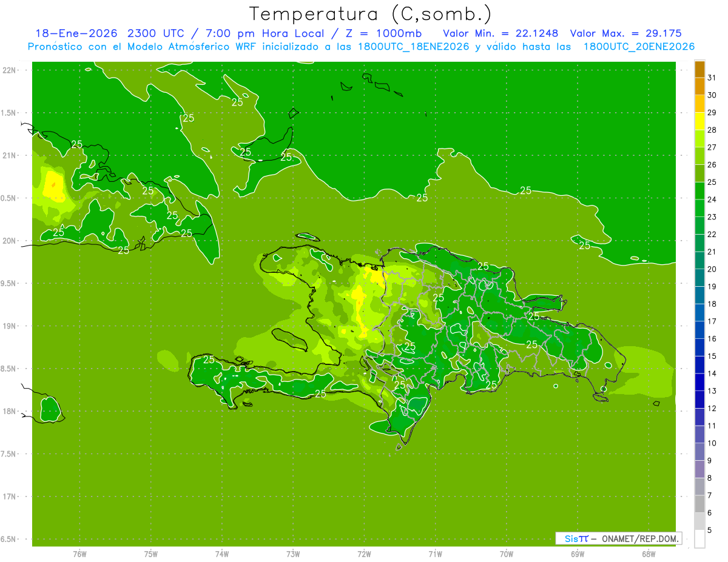Click the legend value "13"
Image resolution: width=728 pixels, height=562 pixels.
[x=712, y=391]
